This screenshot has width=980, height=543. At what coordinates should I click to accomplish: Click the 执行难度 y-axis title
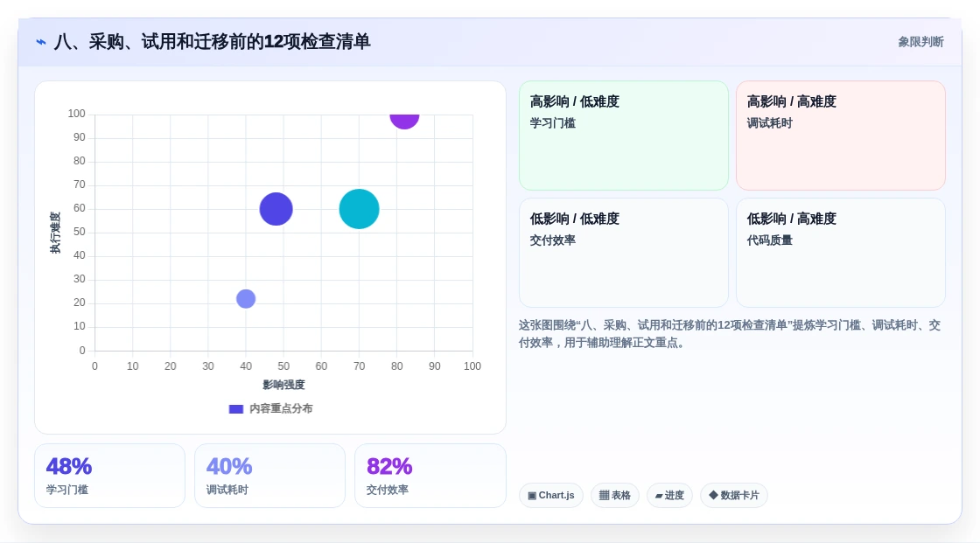click(55, 233)
